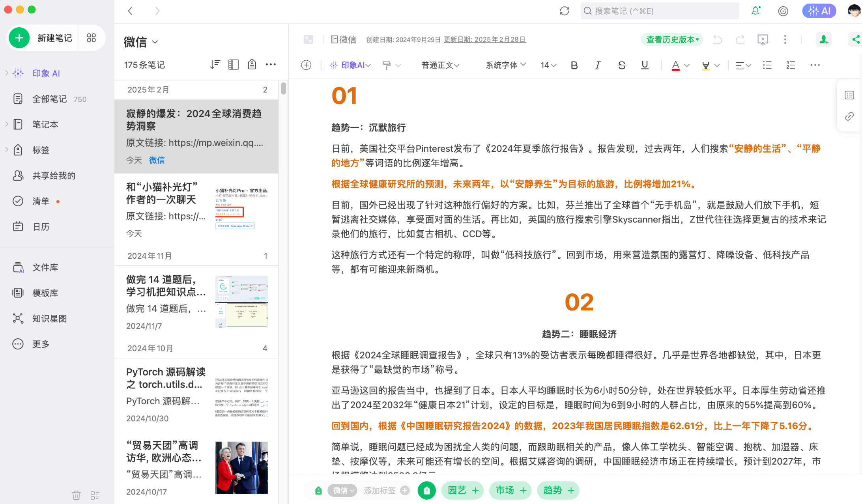Toggle underline formatting

click(645, 65)
